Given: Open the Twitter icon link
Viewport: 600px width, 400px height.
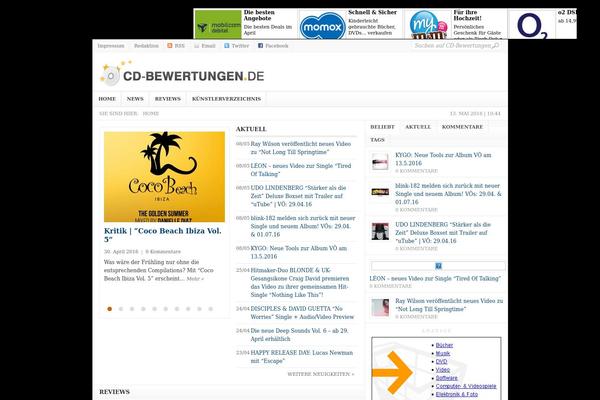Looking at the screenshot, I should point(227,46).
